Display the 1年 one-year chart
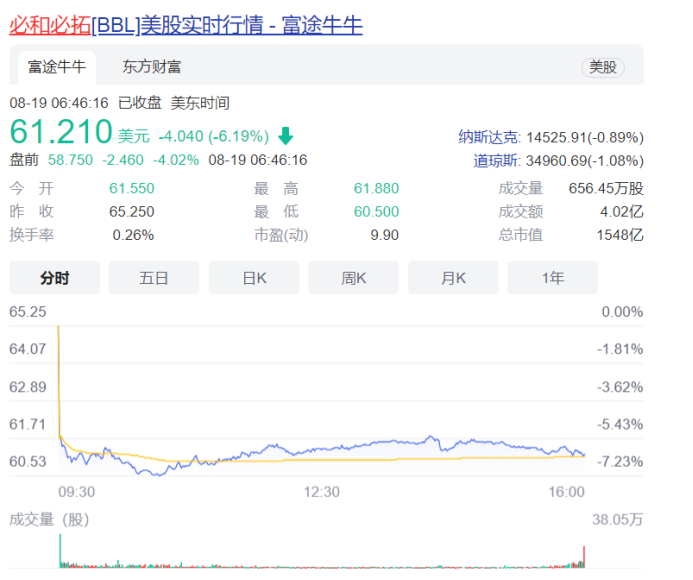The width and height of the screenshot is (693, 580). (x=552, y=278)
